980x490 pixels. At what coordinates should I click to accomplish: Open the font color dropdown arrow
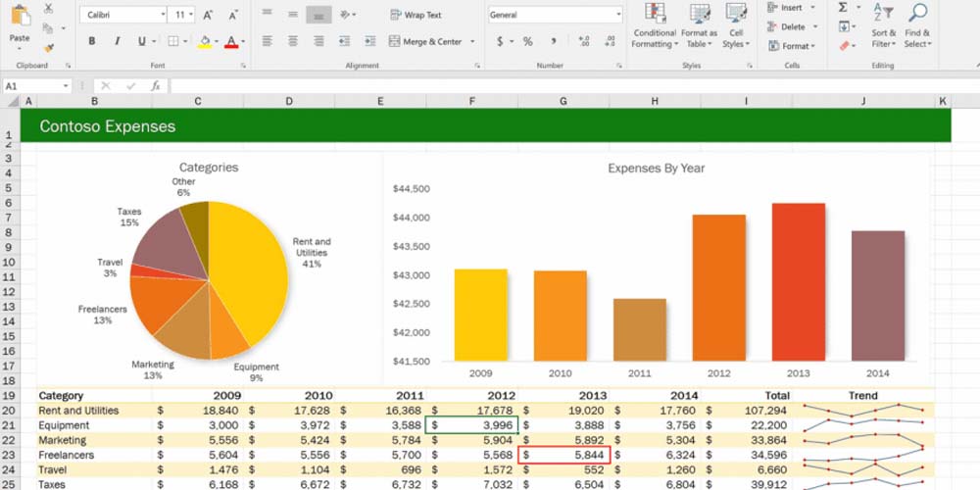[x=243, y=42]
